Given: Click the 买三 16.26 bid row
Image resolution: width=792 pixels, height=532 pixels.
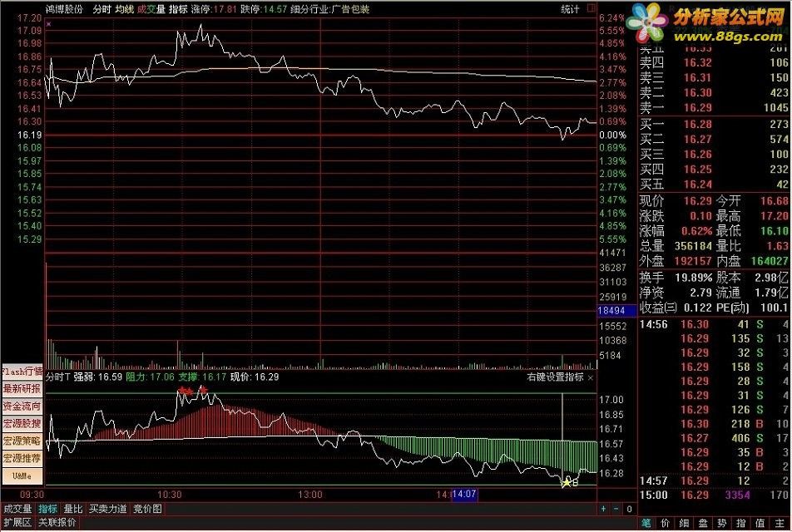Looking at the screenshot, I should [x=714, y=155].
